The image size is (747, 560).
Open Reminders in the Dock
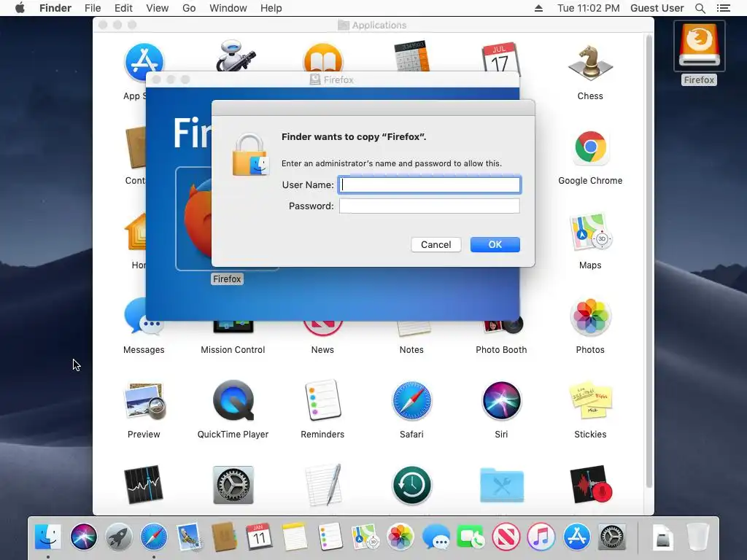coord(330,537)
